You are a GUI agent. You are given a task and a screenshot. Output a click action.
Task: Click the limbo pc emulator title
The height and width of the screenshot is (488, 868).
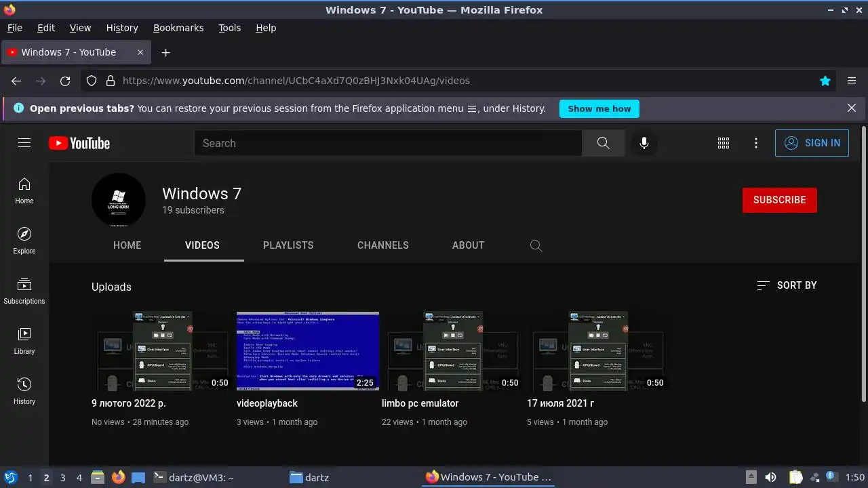tap(420, 403)
